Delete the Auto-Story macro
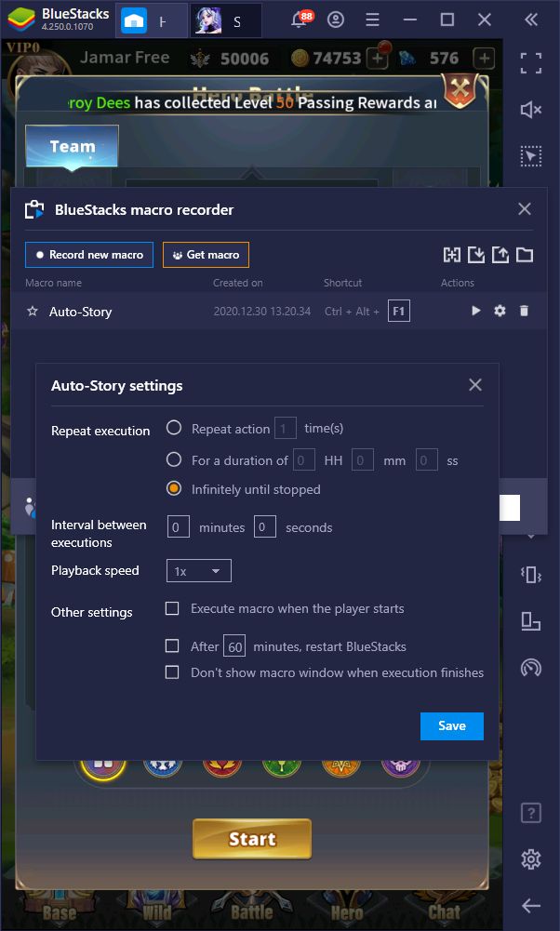 tap(524, 311)
